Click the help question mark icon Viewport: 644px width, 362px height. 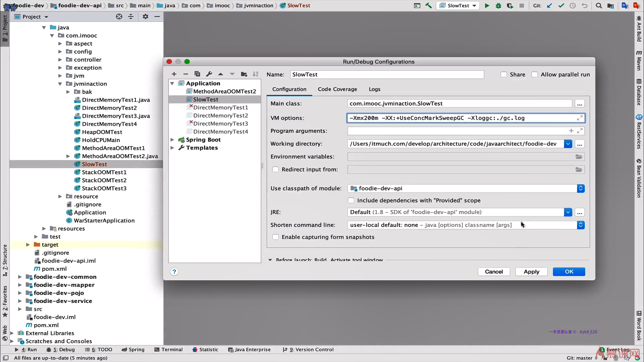tap(174, 272)
